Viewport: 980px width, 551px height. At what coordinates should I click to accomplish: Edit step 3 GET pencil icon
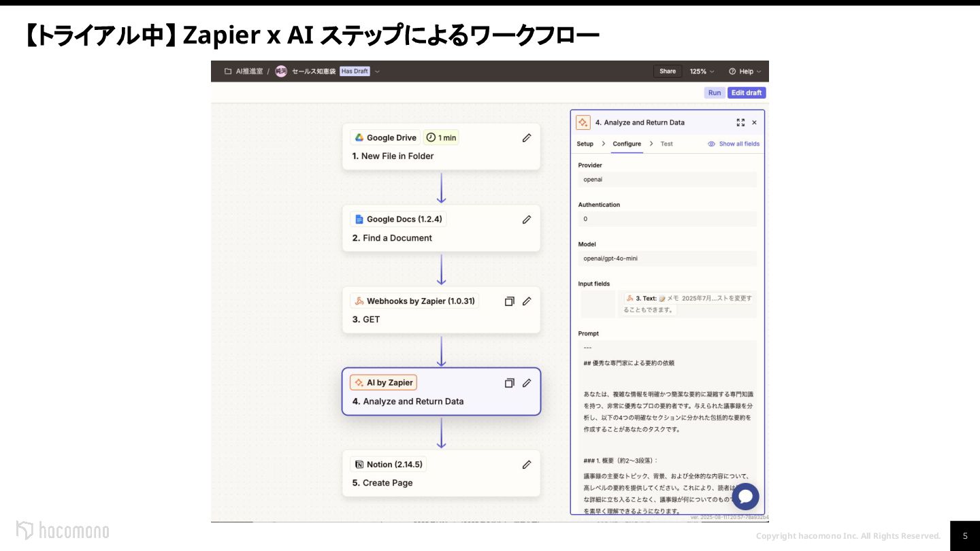(527, 301)
